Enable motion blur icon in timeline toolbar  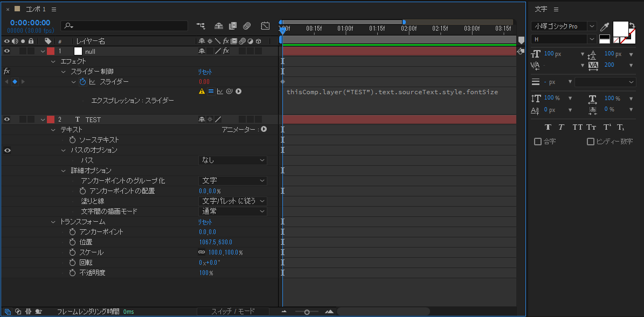247,26
